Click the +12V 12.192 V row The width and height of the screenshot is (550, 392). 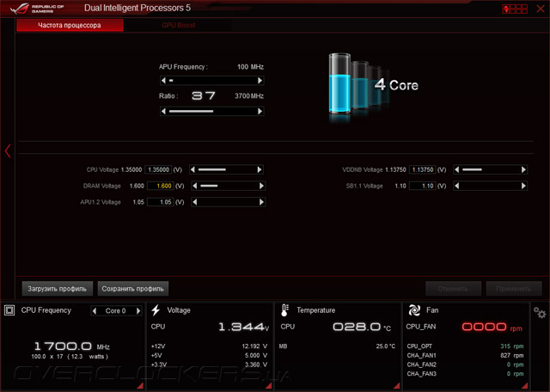209,346
